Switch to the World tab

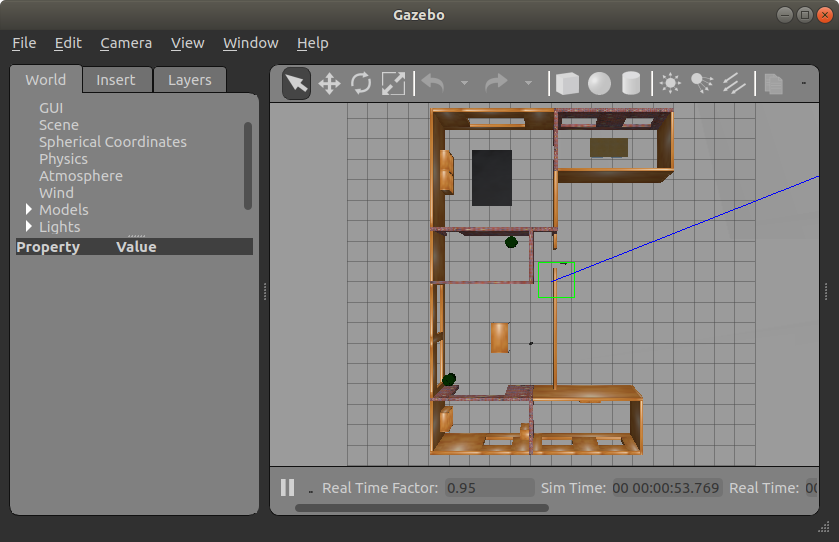[46, 80]
